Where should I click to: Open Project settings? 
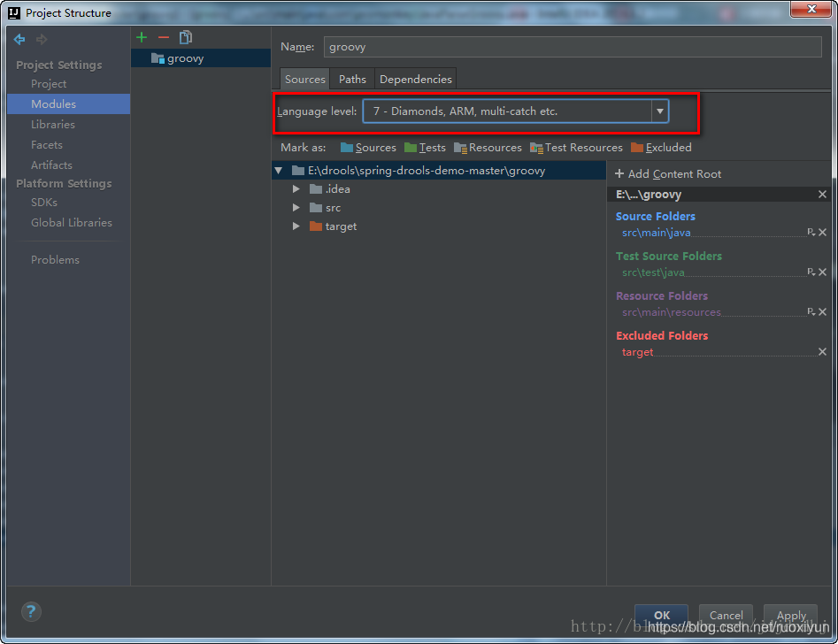coord(49,84)
